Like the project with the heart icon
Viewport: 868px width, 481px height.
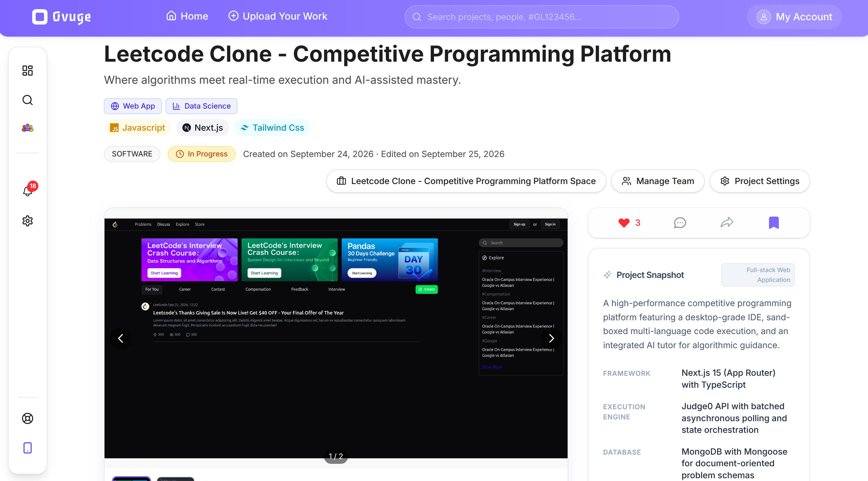(624, 223)
